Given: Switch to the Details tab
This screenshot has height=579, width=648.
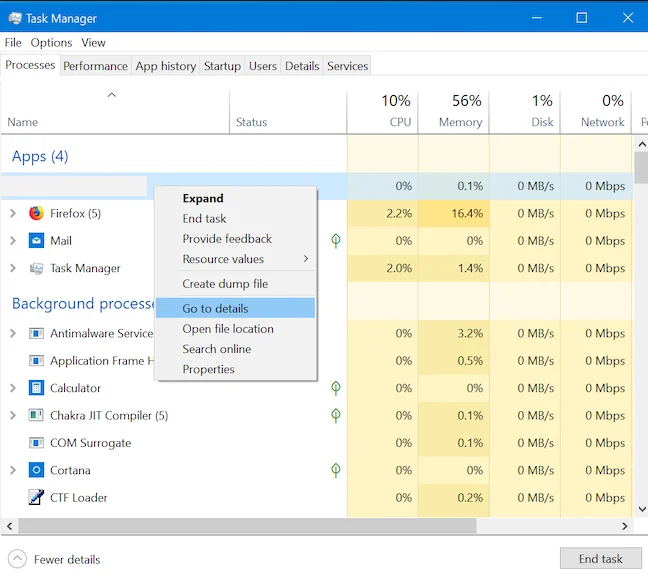Looking at the screenshot, I should pos(302,66).
